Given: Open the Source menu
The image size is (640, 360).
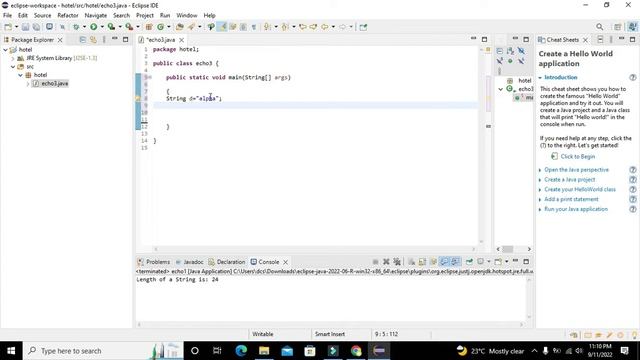Looking at the screenshot, I should [x=42, y=15].
